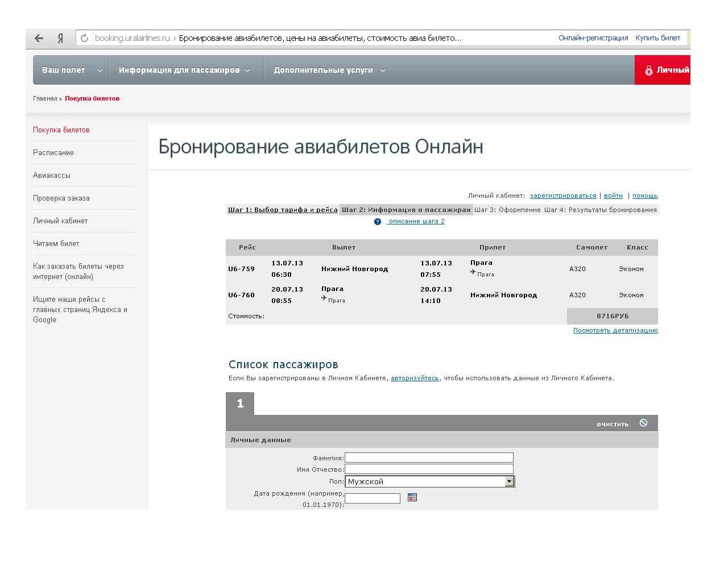Click the 8716РУБ price cell
This screenshot has height=582, width=728.
(x=613, y=316)
